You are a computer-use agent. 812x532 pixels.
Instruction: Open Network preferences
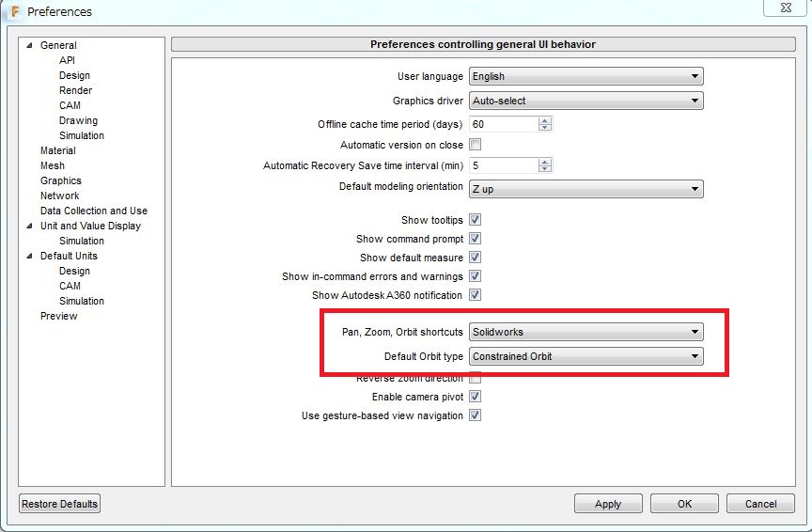click(x=59, y=196)
